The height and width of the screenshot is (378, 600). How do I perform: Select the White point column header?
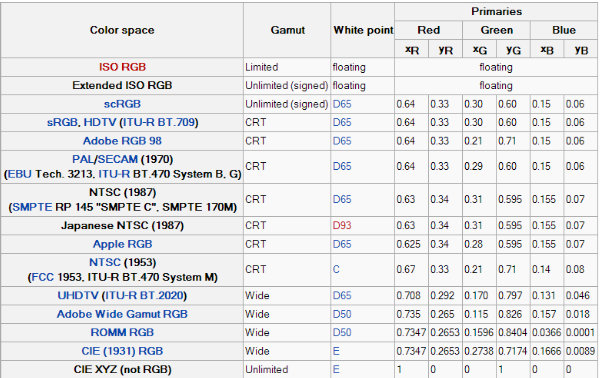[x=363, y=30]
